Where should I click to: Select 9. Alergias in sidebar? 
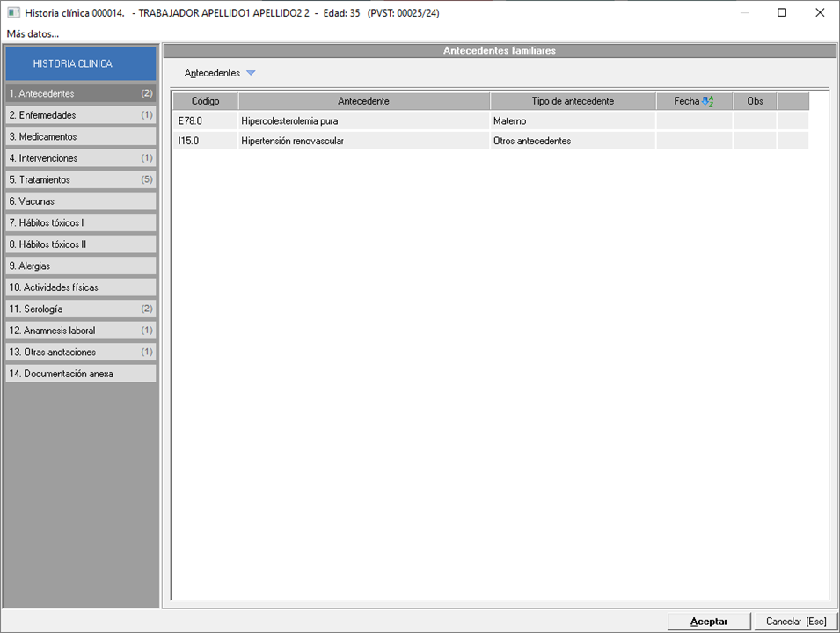pos(80,266)
